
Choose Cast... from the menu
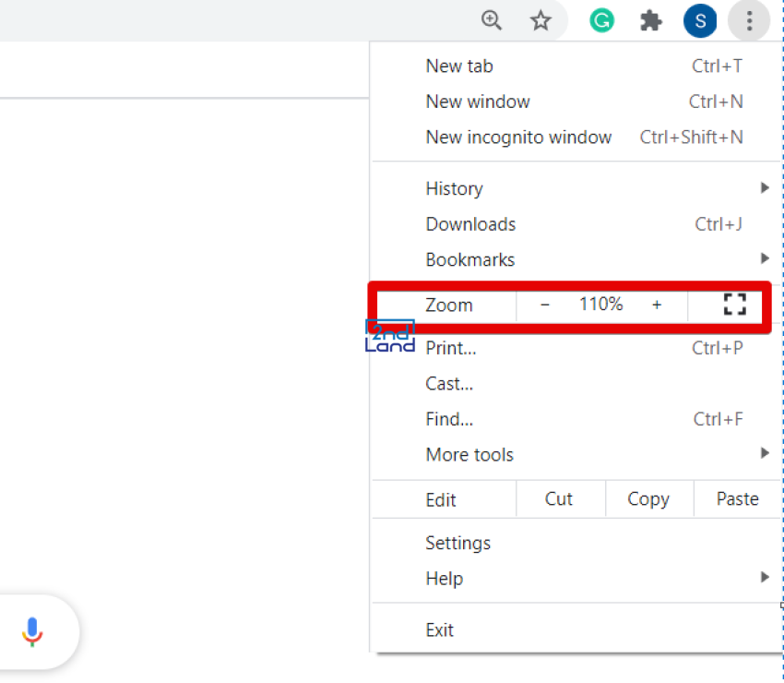(x=576, y=384)
